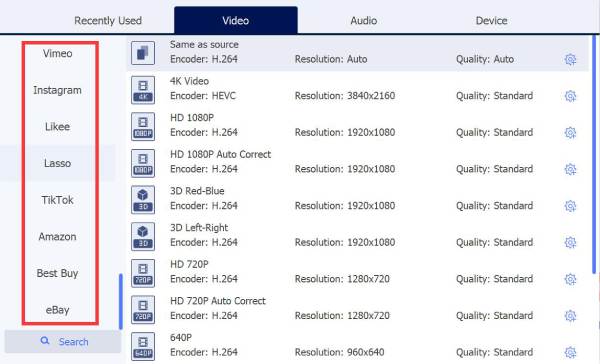Viewport: 600px width, 364px height.
Task: Select the 'Same as source' preset name
Action: tap(204, 44)
